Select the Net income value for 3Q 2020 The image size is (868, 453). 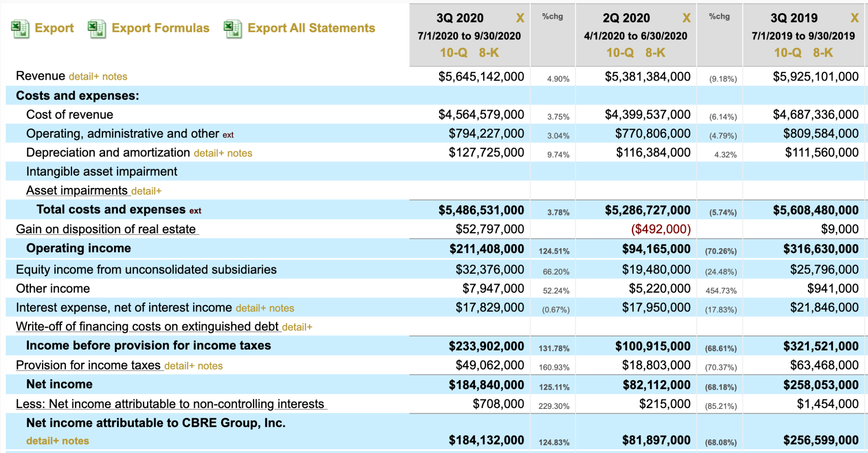coord(486,385)
